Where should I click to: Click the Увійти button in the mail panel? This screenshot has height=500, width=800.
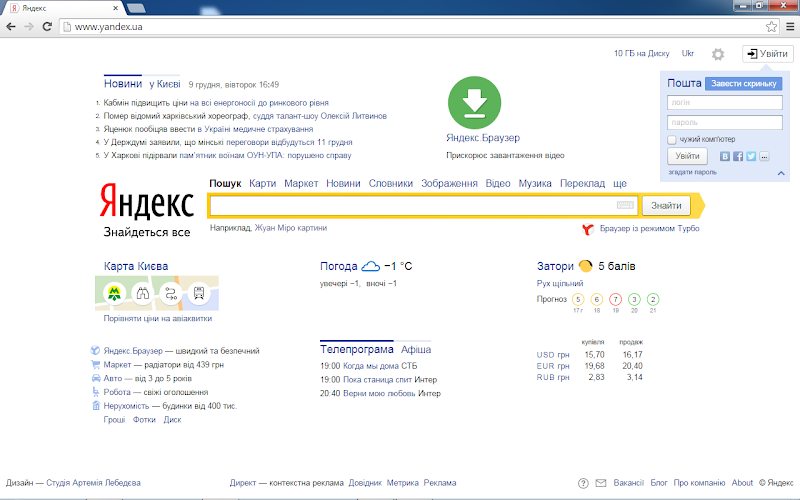tap(687, 156)
